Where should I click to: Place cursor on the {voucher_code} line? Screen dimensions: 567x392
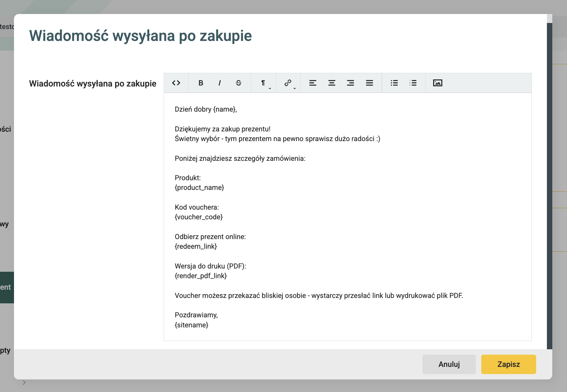pos(199,217)
